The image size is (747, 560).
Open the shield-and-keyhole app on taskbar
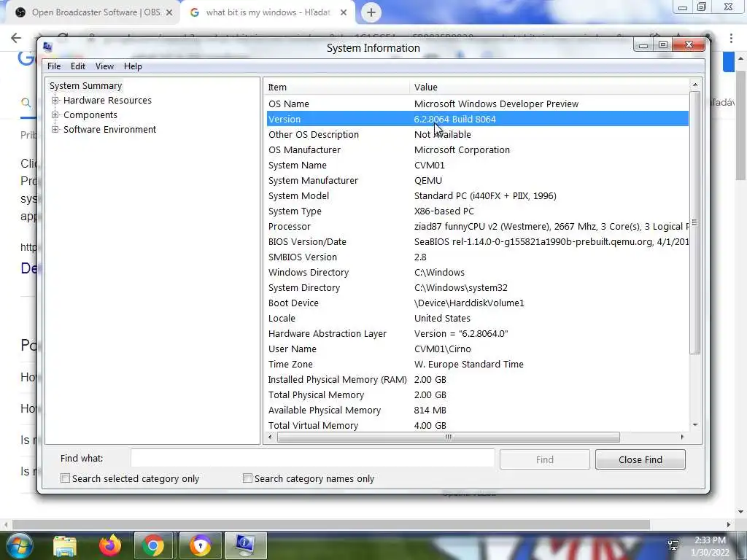pos(200,545)
